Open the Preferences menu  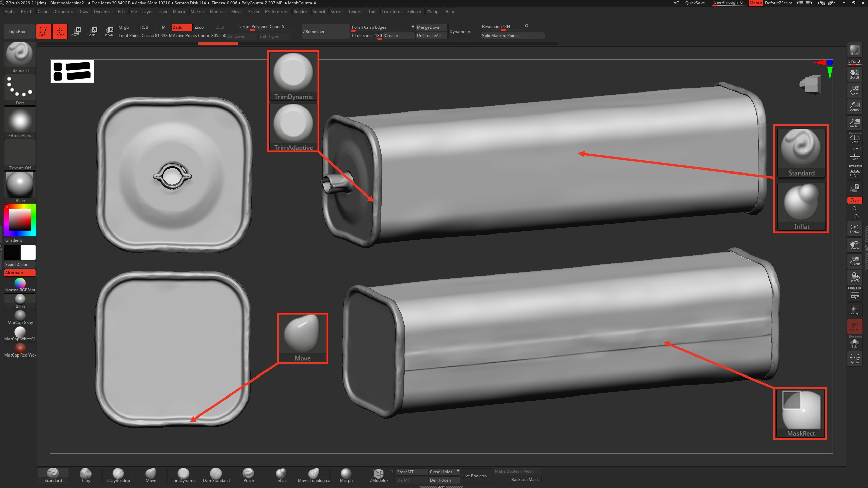click(x=276, y=12)
